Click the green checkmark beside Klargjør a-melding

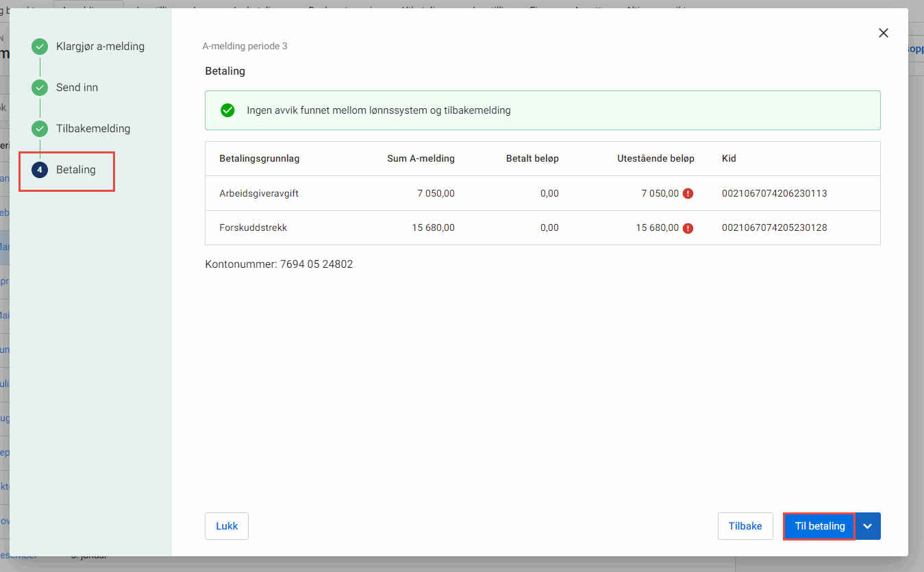click(40, 47)
